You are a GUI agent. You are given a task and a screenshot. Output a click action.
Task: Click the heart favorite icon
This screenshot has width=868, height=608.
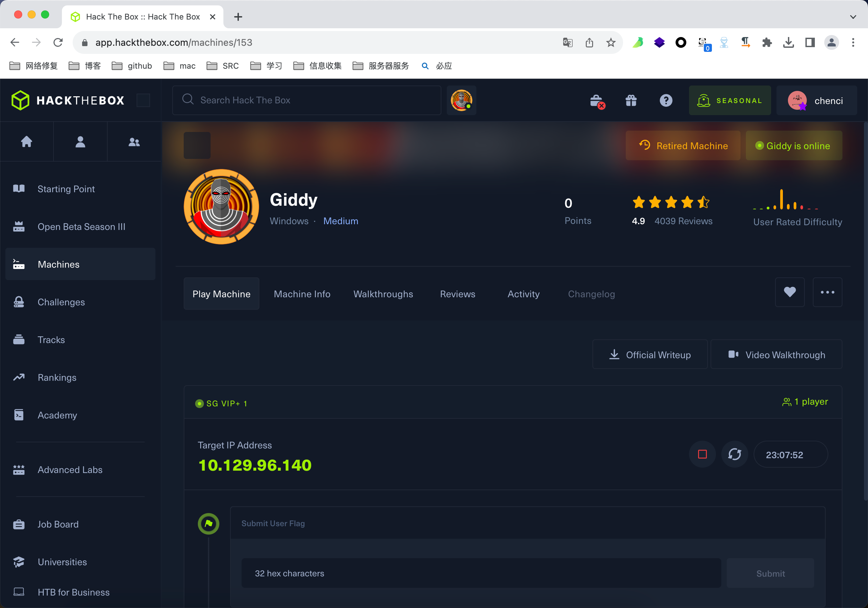point(789,292)
